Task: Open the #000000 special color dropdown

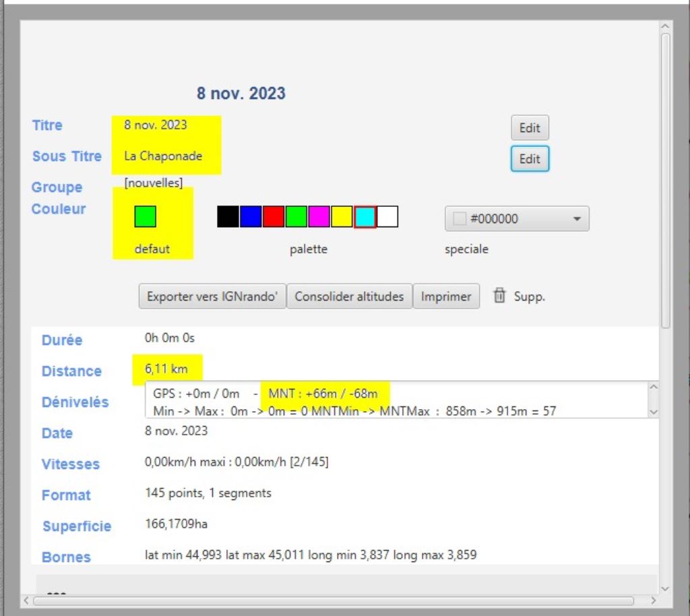Action: (517, 219)
